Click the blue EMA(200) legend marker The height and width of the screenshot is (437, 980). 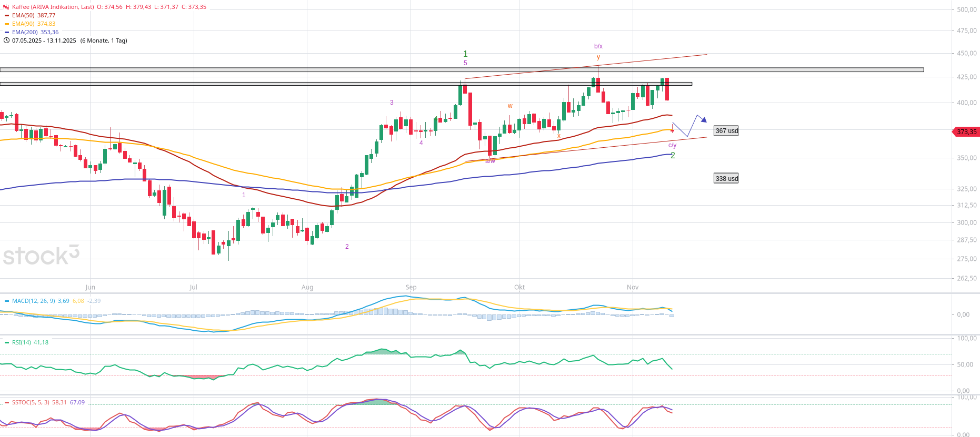pos(7,33)
